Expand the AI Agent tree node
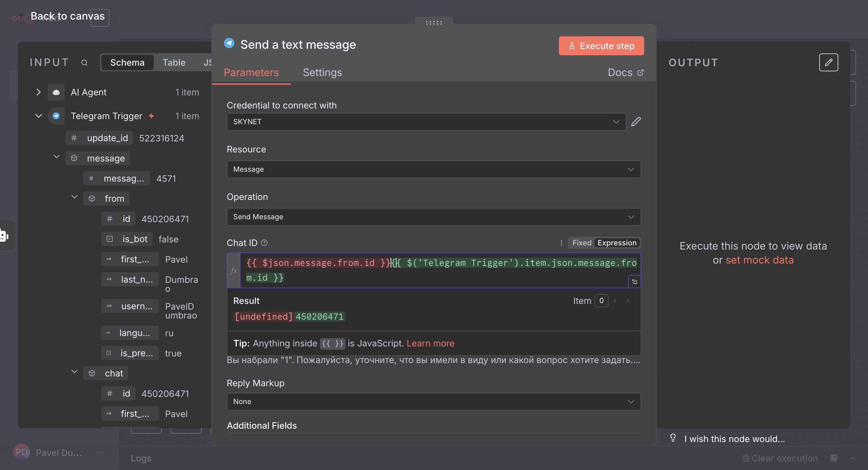The width and height of the screenshot is (868, 470). click(x=38, y=92)
